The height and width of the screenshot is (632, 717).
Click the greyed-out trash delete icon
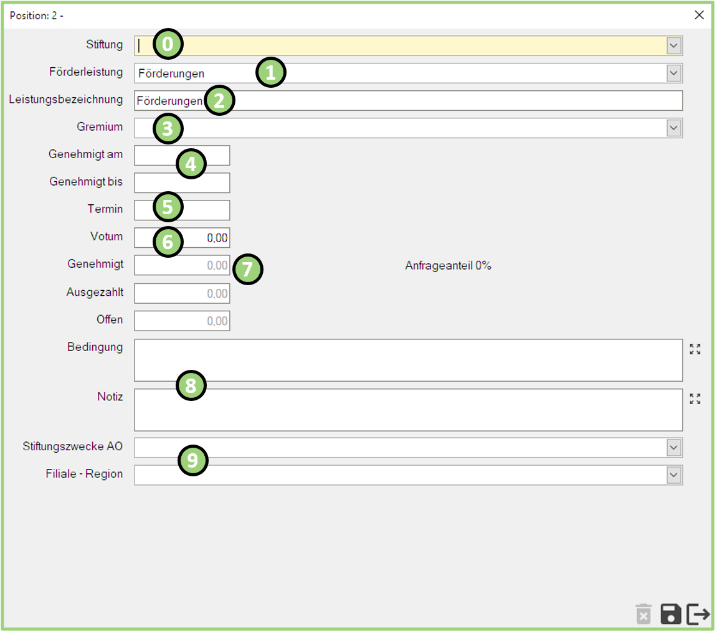pyautogui.click(x=644, y=614)
